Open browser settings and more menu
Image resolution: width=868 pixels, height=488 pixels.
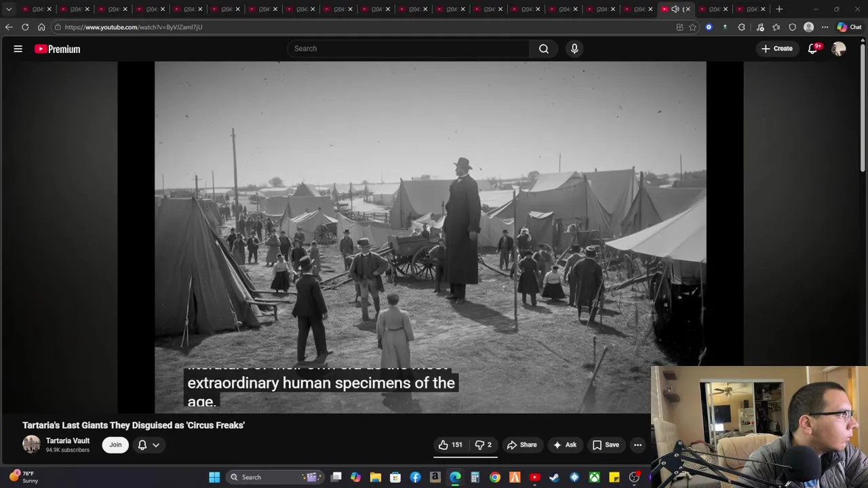tap(825, 27)
